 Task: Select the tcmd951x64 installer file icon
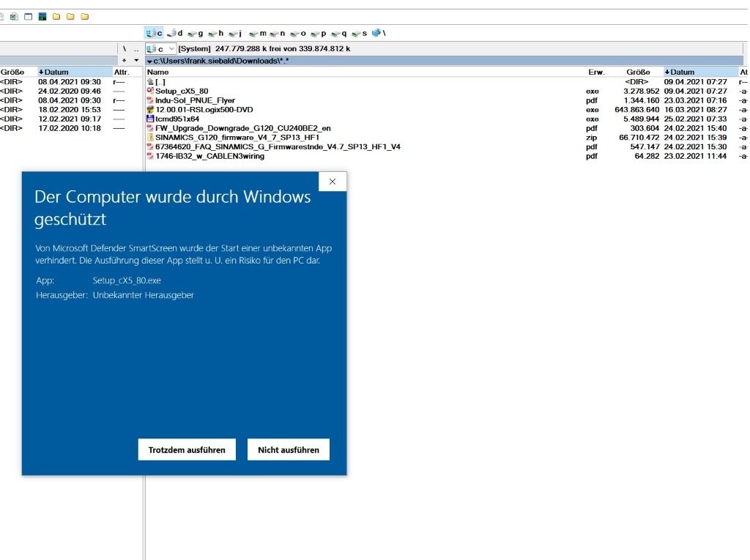150,119
